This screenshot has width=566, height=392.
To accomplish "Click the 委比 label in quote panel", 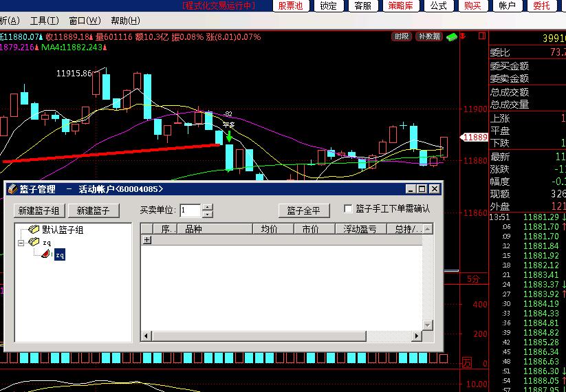I will coord(500,53).
